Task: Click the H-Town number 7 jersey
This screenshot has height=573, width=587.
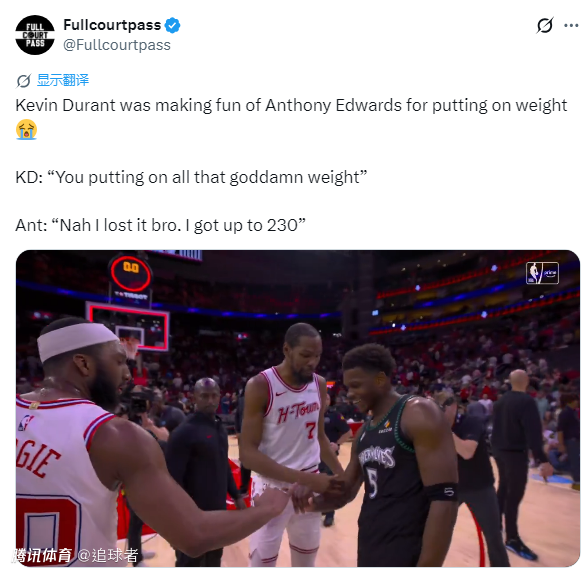Action: pos(291,419)
